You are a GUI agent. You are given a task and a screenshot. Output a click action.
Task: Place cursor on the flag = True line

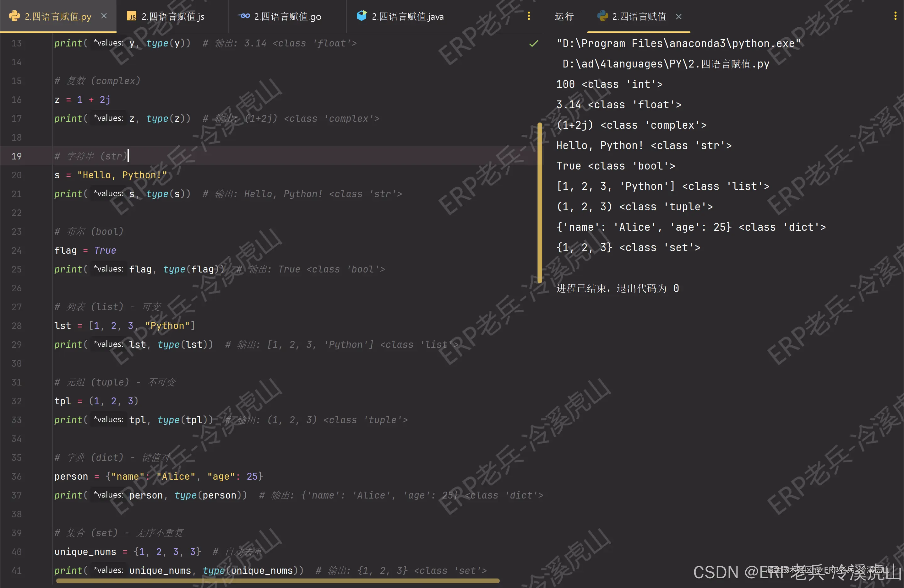(86, 250)
